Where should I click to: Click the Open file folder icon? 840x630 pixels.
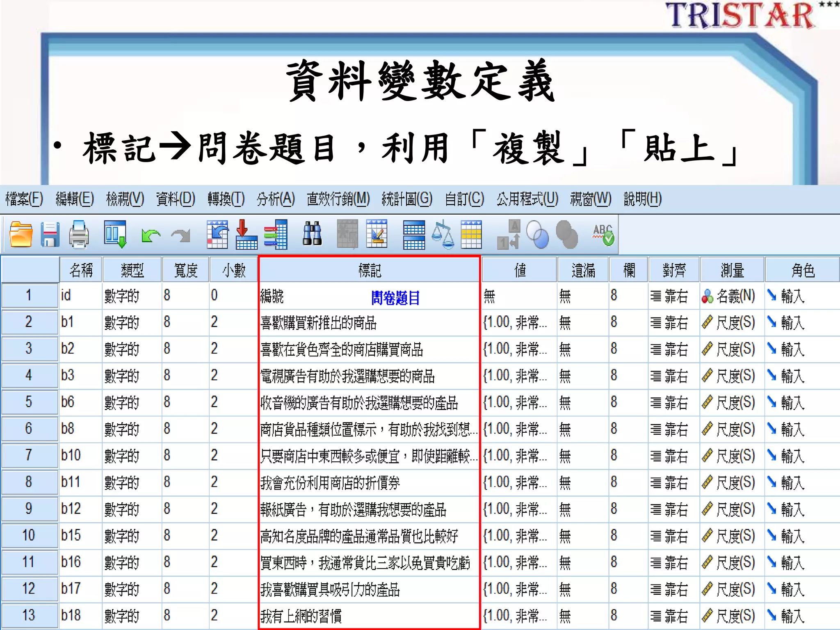[21, 235]
